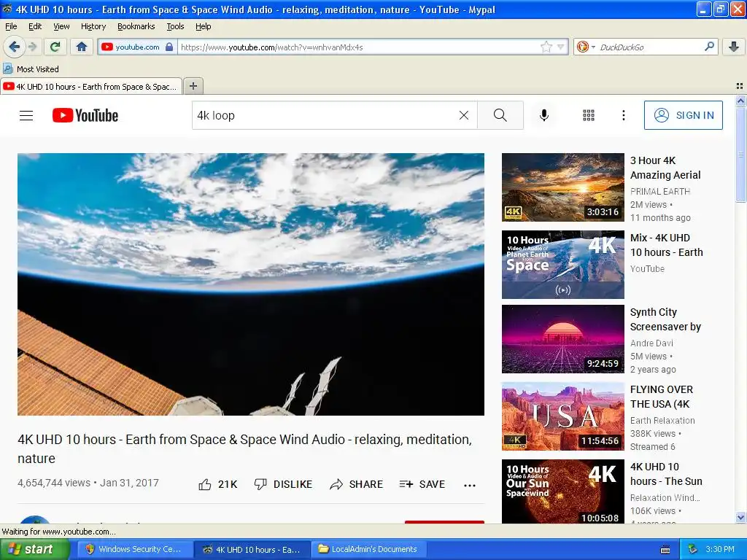The image size is (747, 560).
Task: Click the Earth Relaxation channel name
Action: tap(662, 420)
